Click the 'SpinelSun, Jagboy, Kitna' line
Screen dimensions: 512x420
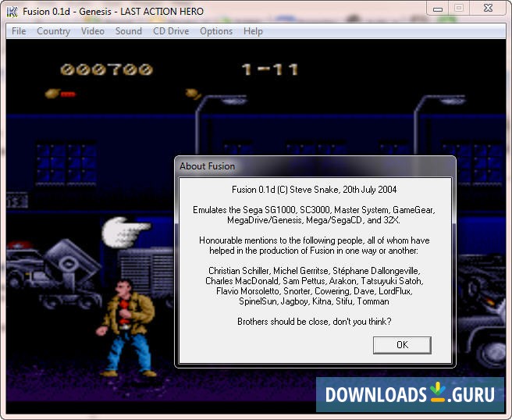click(314, 301)
